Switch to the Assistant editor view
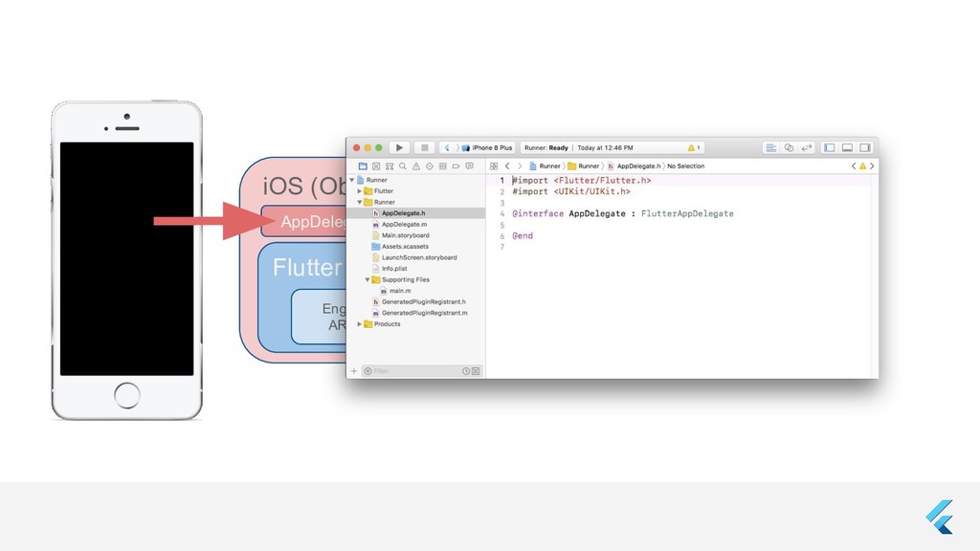Image resolution: width=980 pixels, height=551 pixels. click(789, 148)
